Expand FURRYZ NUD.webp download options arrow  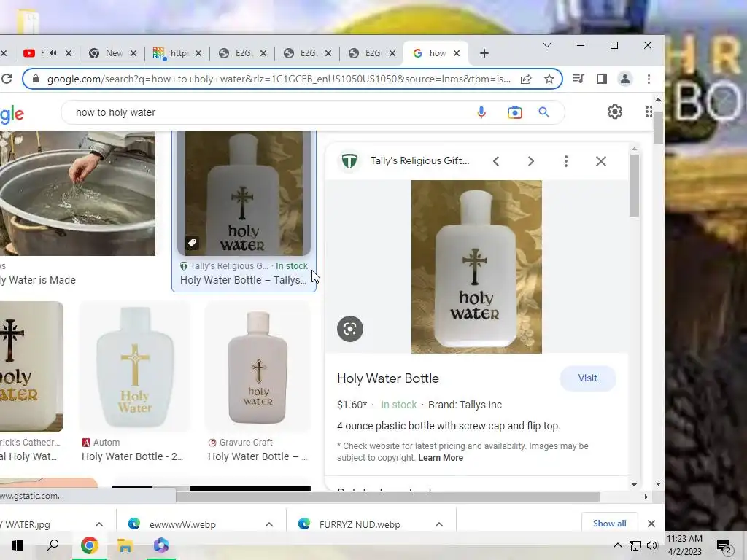coord(438,524)
